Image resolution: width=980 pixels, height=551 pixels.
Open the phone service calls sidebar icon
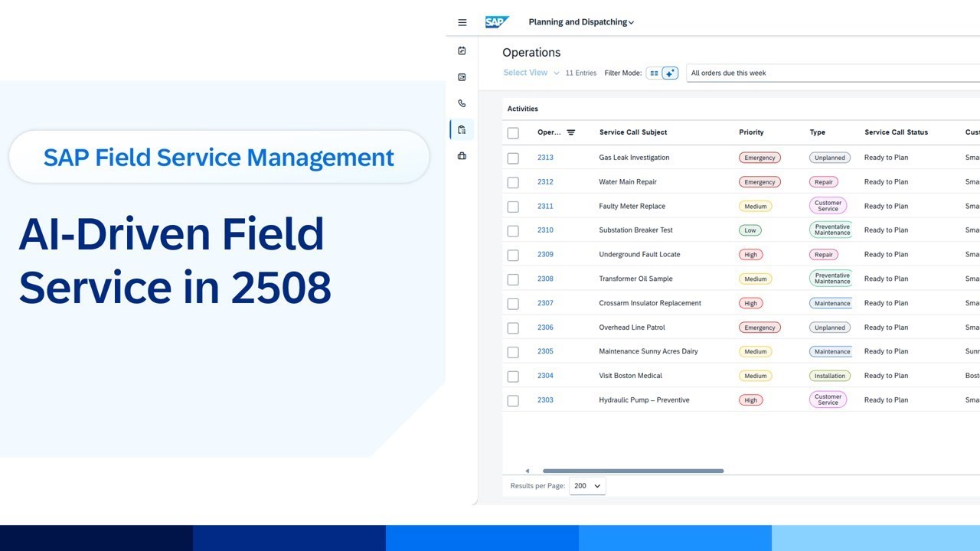(x=462, y=103)
